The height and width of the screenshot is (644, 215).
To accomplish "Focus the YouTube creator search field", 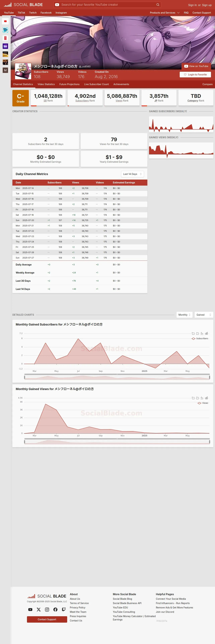I will [x=108, y=5].
